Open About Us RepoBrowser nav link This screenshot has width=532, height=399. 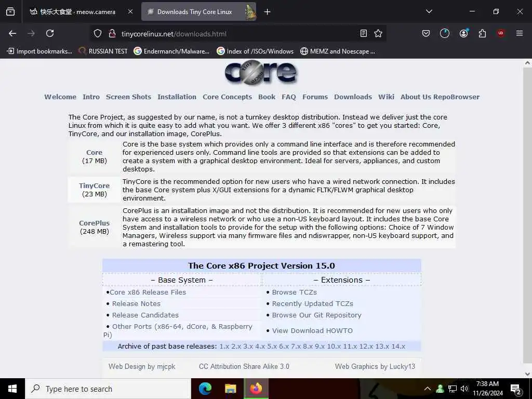[x=440, y=97]
